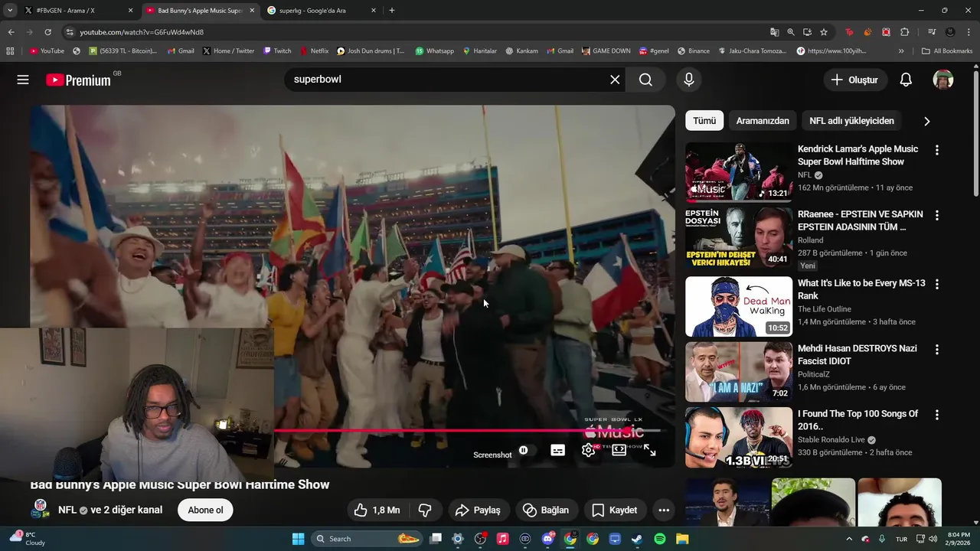Image resolution: width=980 pixels, height=551 pixels.
Task: Clear the superbowl search text
Action: point(615,80)
